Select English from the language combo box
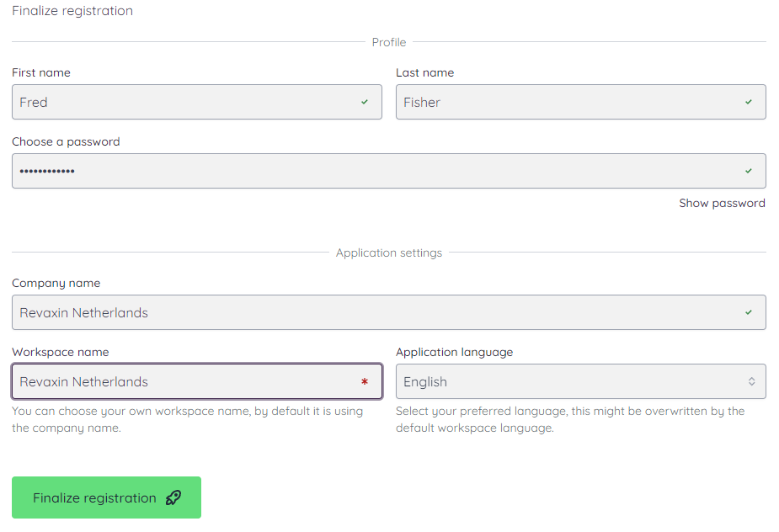The width and height of the screenshot is (779, 532). 580,381
